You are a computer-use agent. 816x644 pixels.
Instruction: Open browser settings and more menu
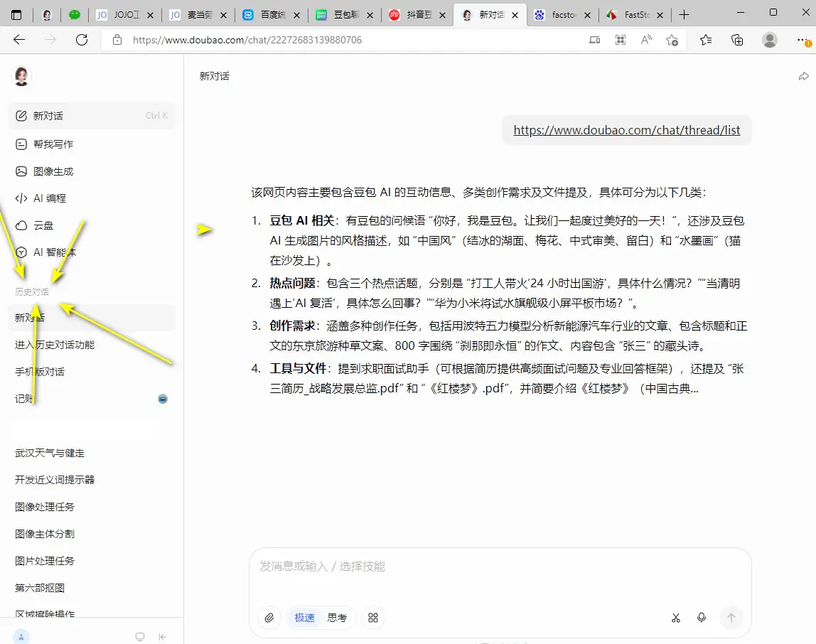803,40
